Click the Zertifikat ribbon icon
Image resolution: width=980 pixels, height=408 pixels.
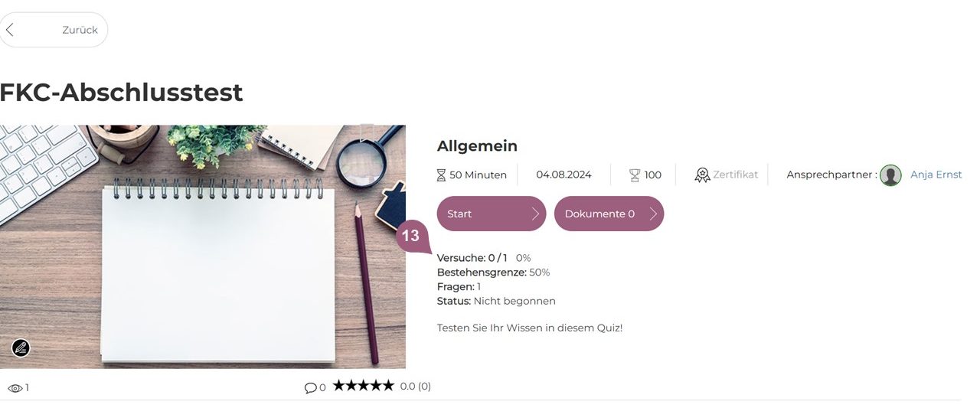point(702,175)
